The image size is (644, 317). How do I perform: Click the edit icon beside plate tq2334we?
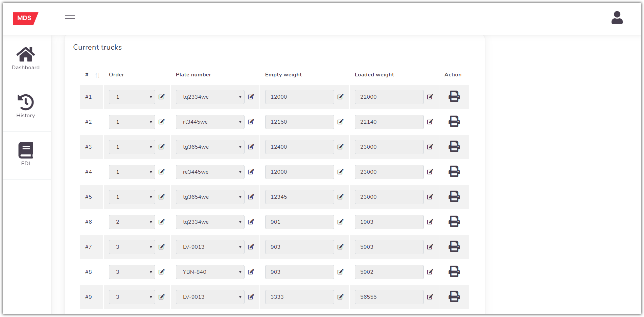[251, 97]
